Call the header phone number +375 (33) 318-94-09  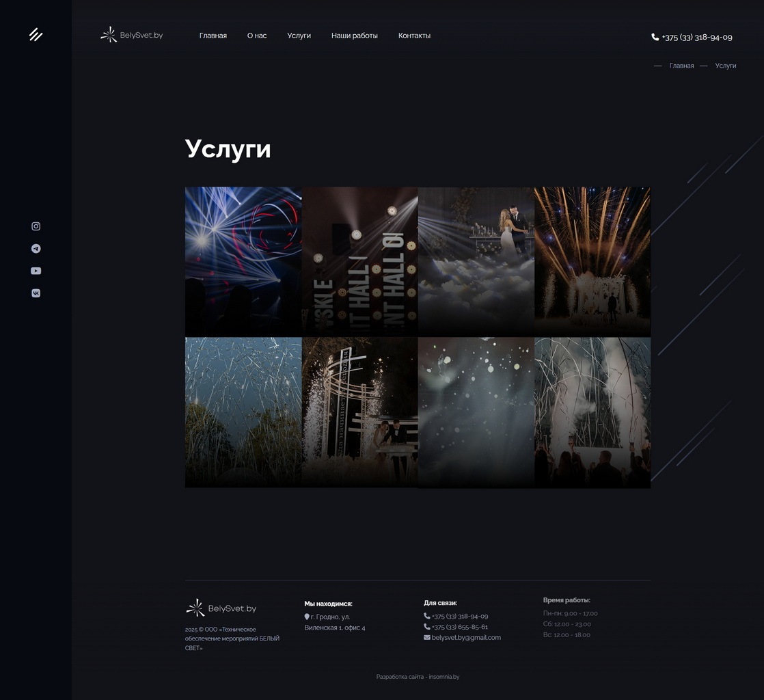[692, 38]
